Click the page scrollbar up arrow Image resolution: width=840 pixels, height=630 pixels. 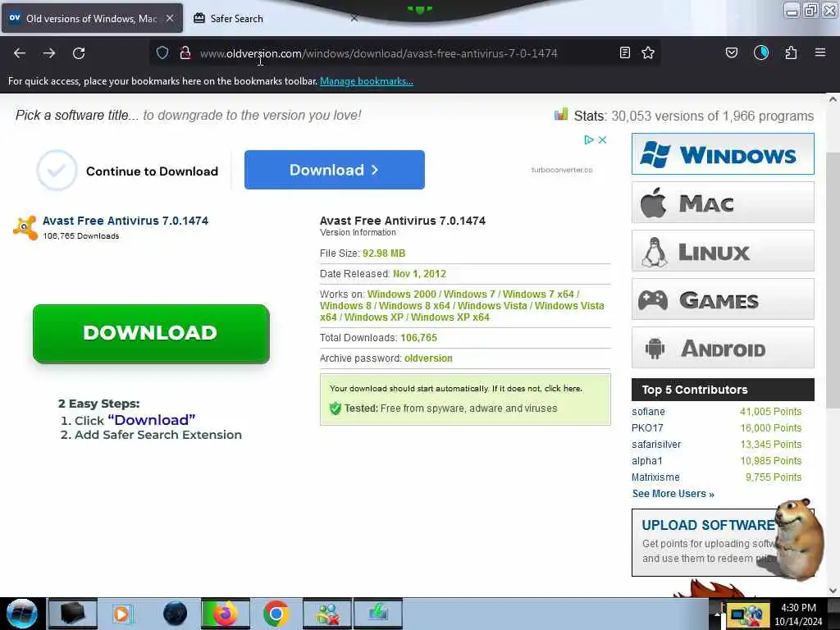(x=833, y=99)
